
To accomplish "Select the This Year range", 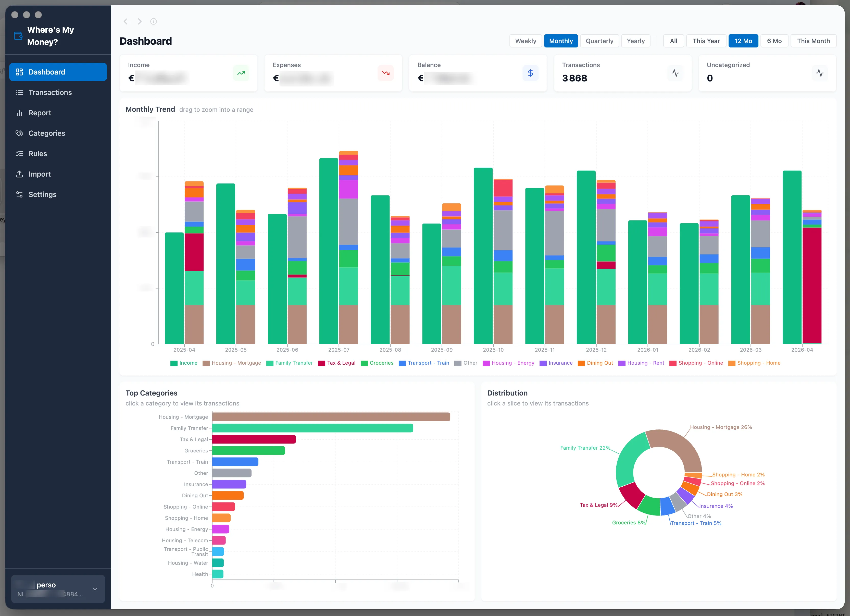I will coord(706,41).
